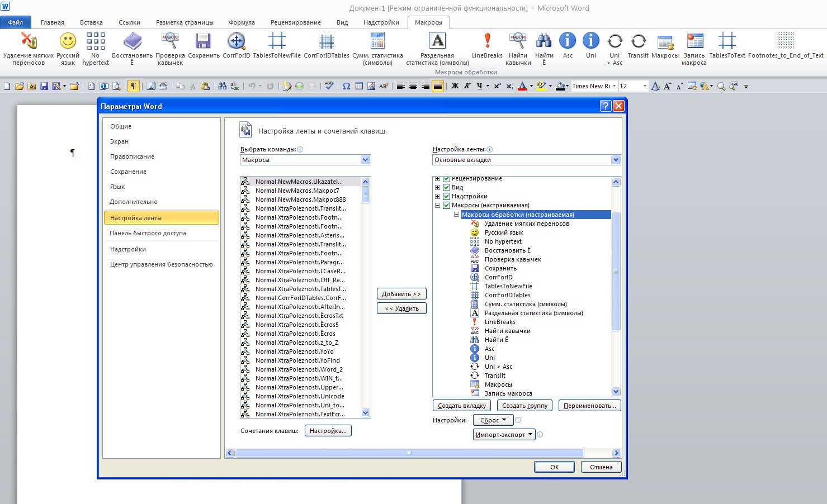Switch to the 'Рецензирование' ribbon tab
Viewport: 827px width, 504px height.
coord(296,22)
